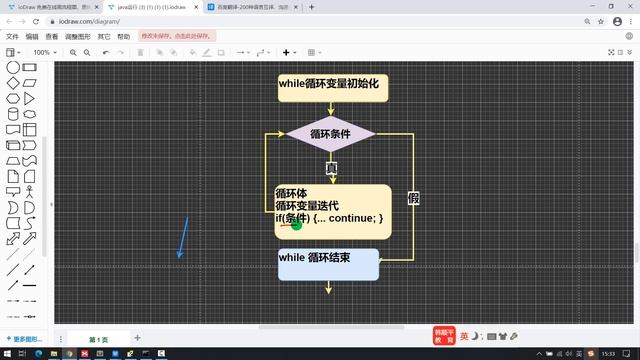
Task: Switch to the 第 1 页 page tab
Action: [x=98, y=340]
